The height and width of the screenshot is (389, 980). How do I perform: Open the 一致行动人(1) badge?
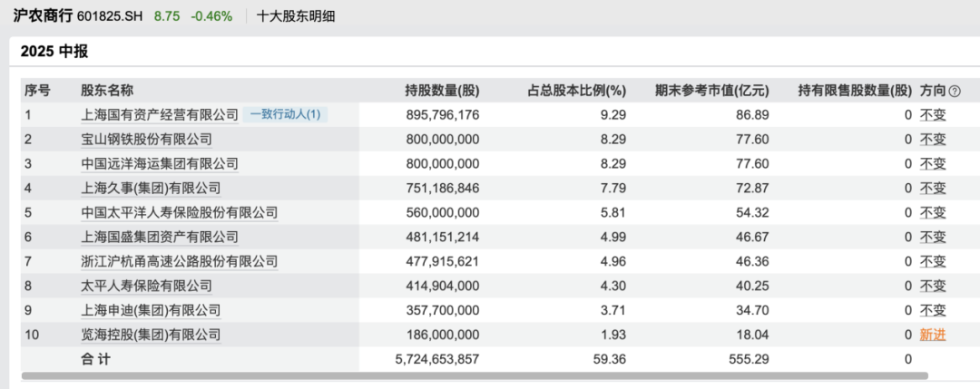click(286, 115)
